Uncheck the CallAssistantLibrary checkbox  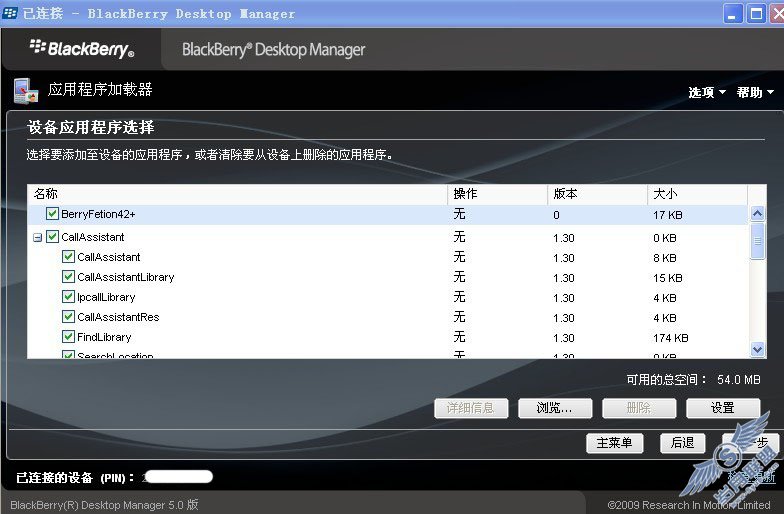pyautogui.click(x=68, y=276)
